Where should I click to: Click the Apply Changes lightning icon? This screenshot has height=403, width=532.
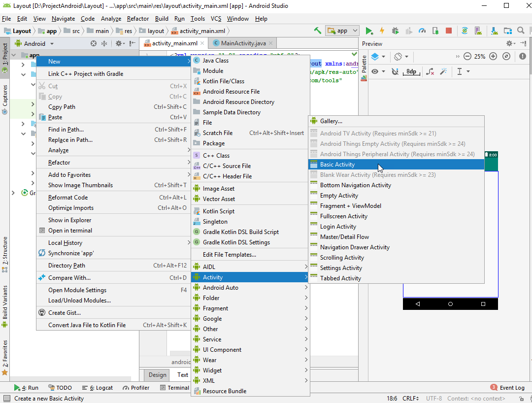[x=382, y=31]
